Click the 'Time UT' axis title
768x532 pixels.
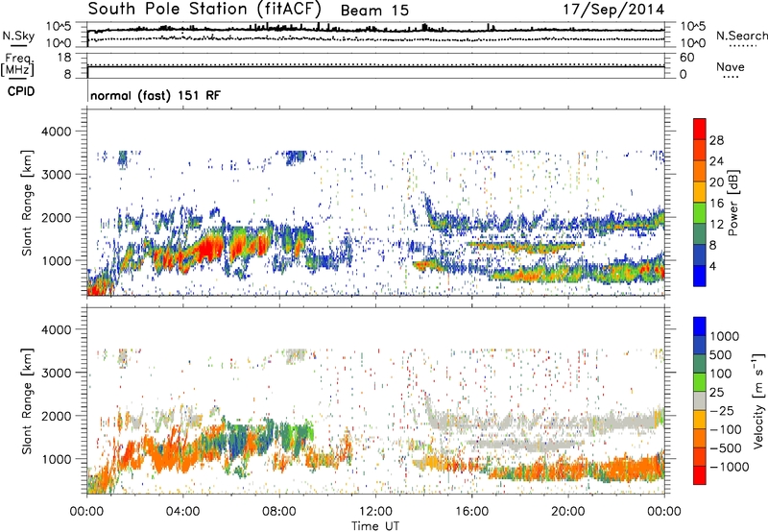(x=375, y=526)
